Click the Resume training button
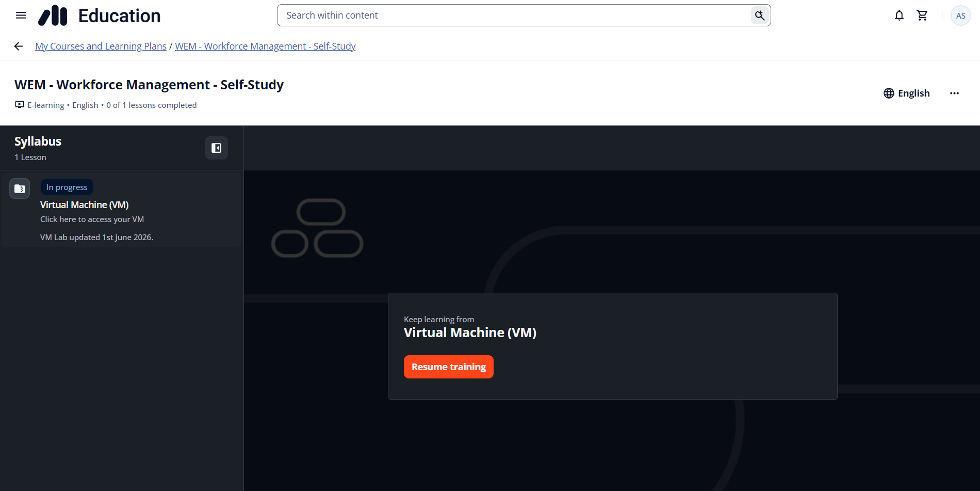The width and height of the screenshot is (980, 491). (x=449, y=367)
